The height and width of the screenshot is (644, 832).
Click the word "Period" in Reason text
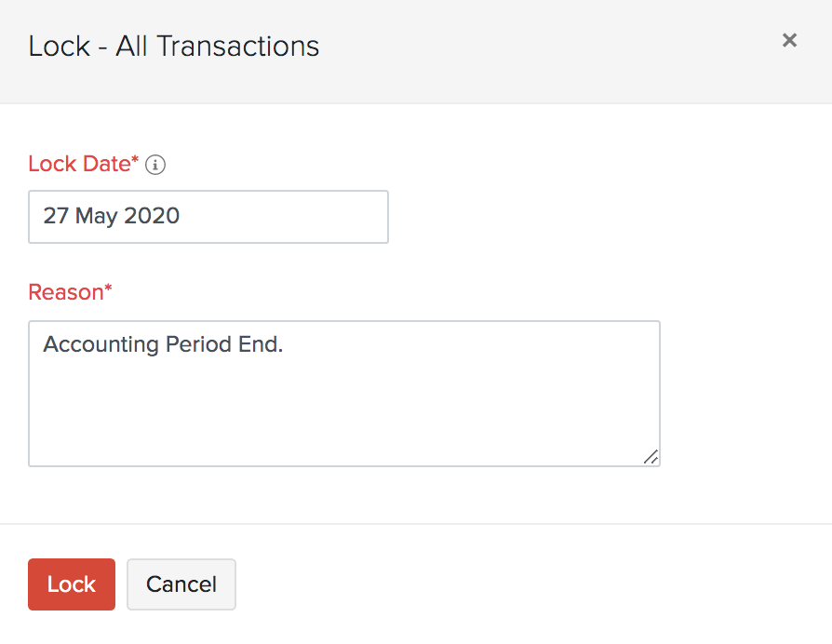[198, 344]
